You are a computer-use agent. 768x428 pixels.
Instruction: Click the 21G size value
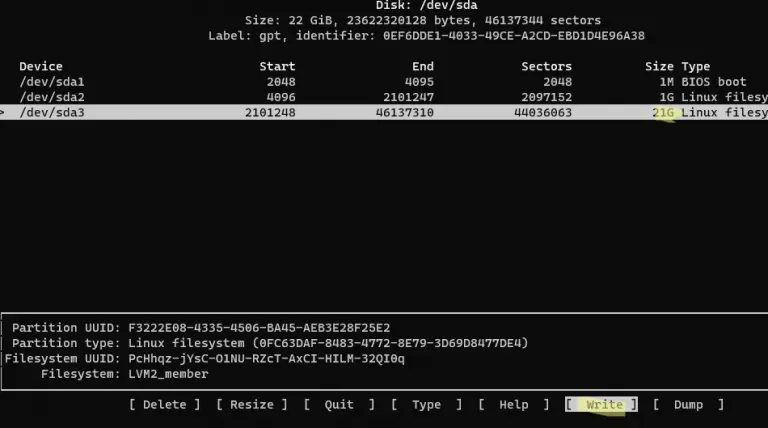(x=663, y=113)
